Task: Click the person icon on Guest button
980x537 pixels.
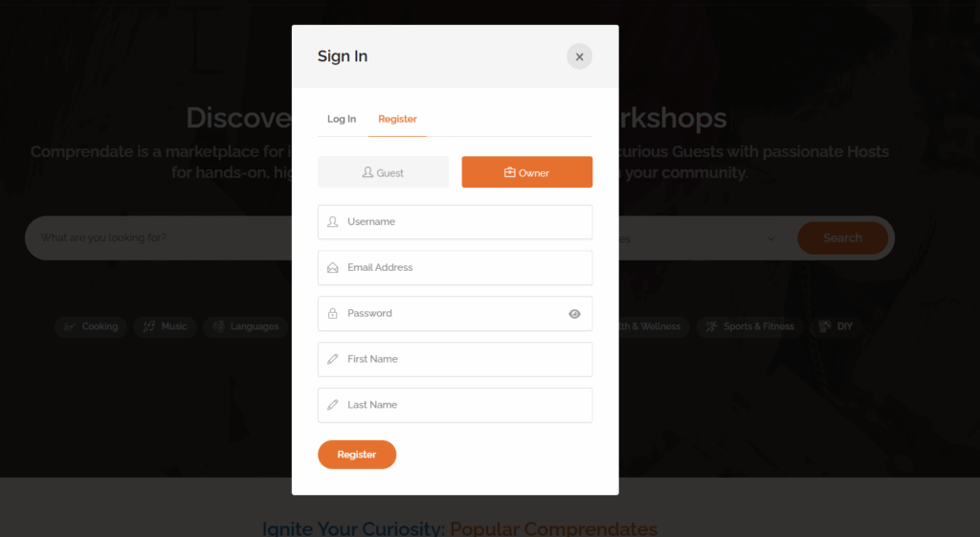Action: (367, 172)
